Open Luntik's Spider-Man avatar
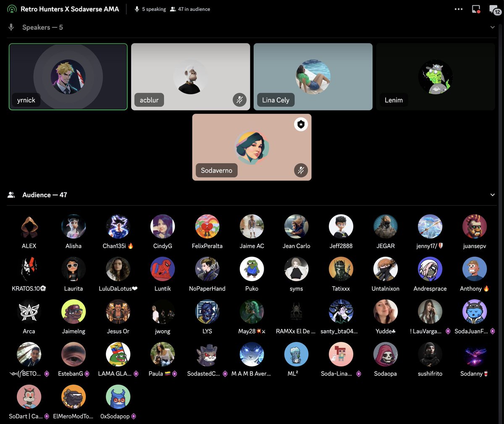504x424 pixels. point(163,269)
